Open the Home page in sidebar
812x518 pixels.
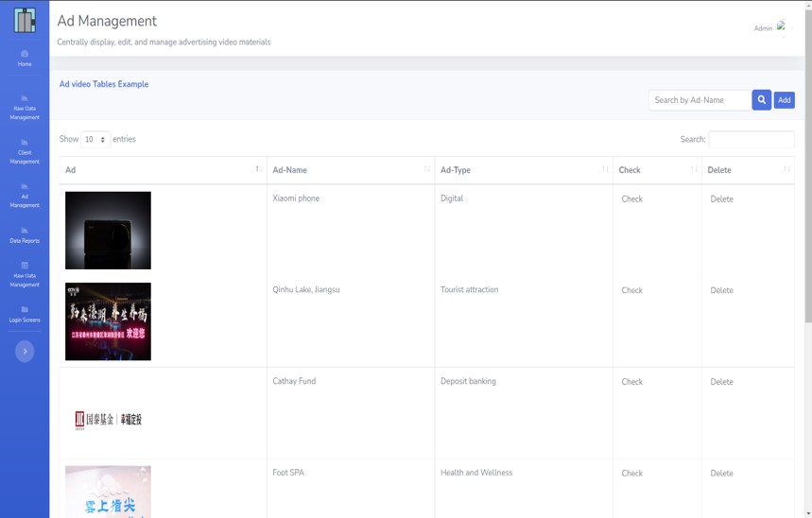25,58
